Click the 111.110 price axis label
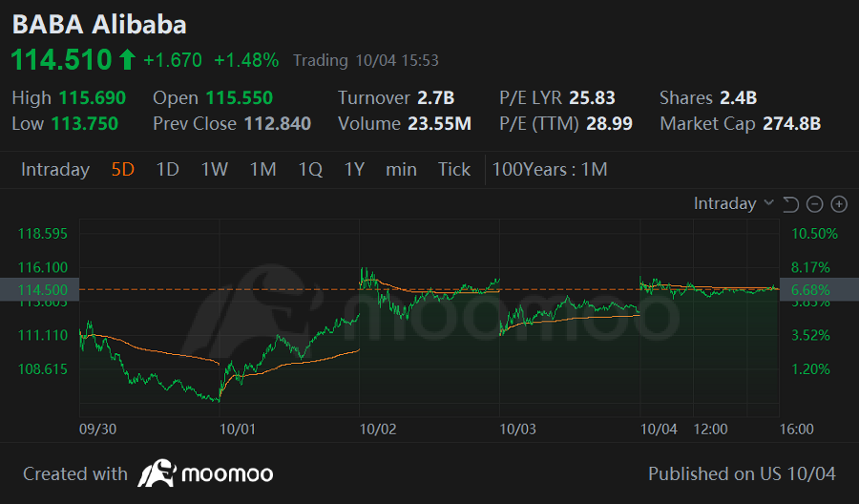This screenshot has height=504, width=859. pos(43,335)
